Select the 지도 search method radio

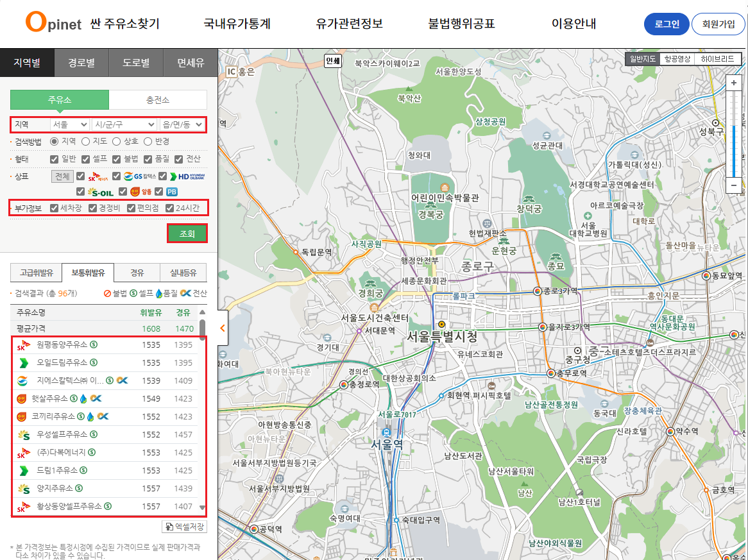(x=85, y=141)
